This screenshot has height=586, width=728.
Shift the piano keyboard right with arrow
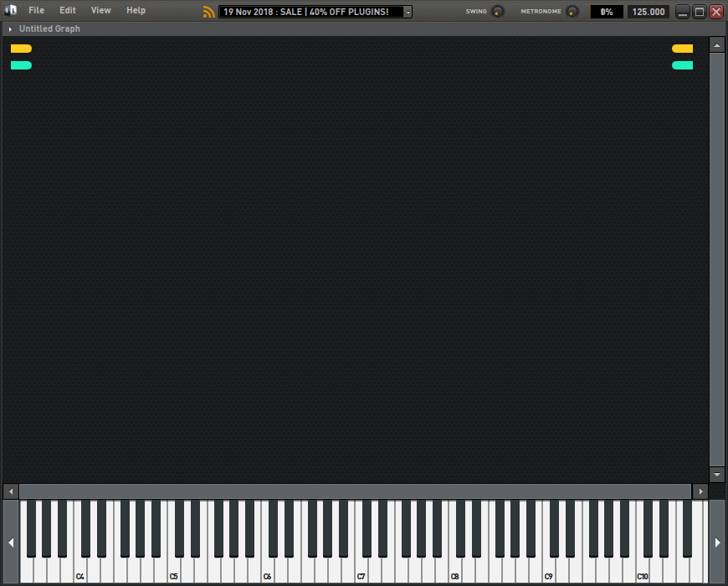[x=717, y=542]
